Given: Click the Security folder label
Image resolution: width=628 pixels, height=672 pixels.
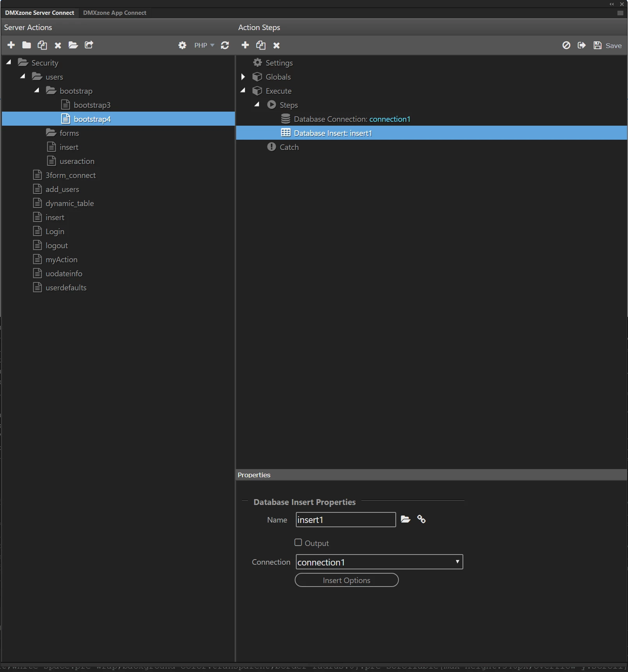Looking at the screenshot, I should pos(45,63).
